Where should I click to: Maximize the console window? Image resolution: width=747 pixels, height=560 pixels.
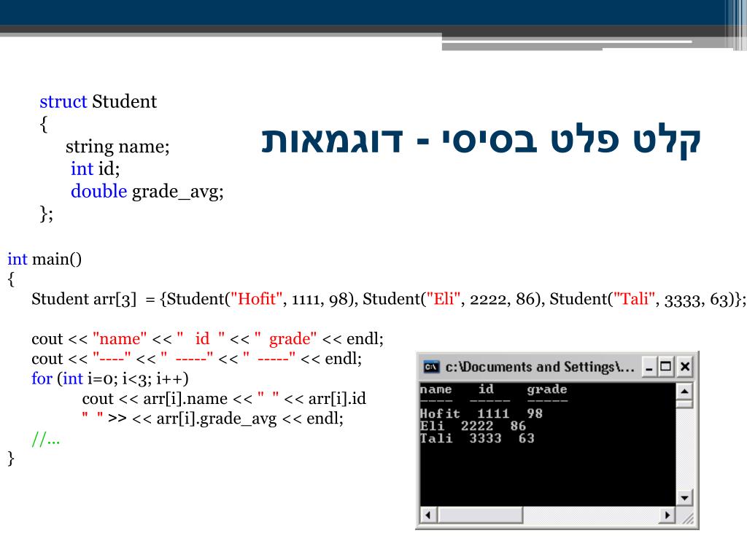[665, 367]
